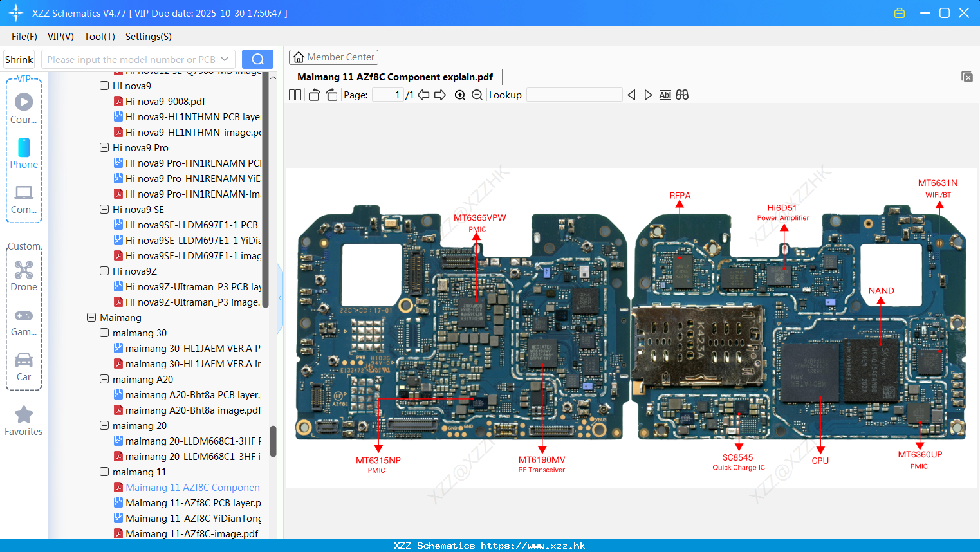The height and width of the screenshot is (552, 980).
Task: Select Maimang 11 AZf8C Component explain.pdf tab
Action: 395,77
